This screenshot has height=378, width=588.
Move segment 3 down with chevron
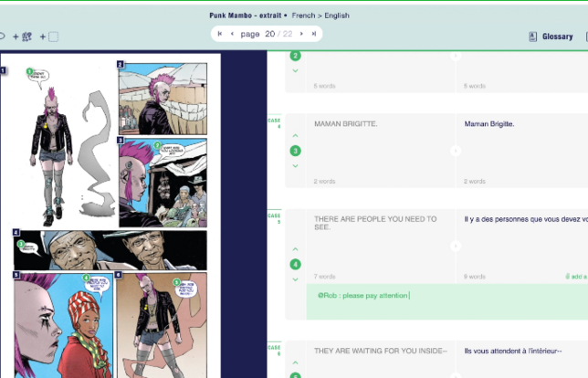pyautogui.click(x=295, y=166)
